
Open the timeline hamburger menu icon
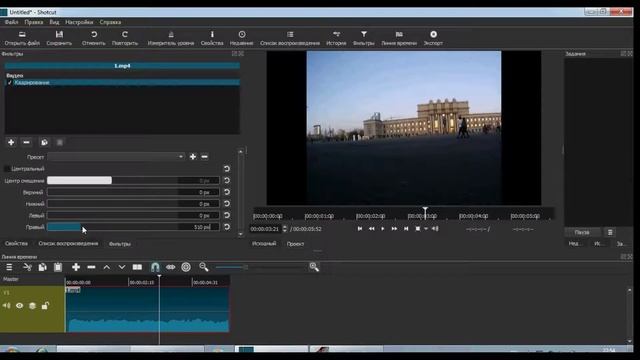[9, 267]
